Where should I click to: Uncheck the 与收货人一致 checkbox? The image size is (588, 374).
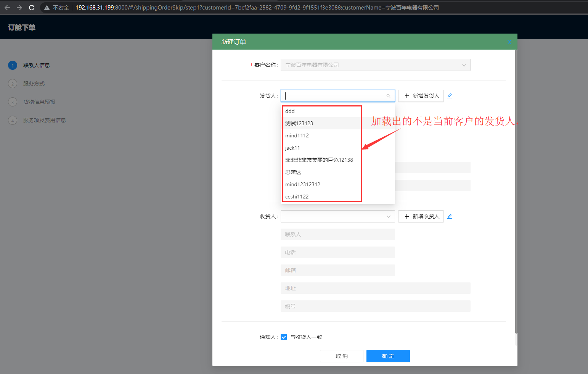pos(284,337)
